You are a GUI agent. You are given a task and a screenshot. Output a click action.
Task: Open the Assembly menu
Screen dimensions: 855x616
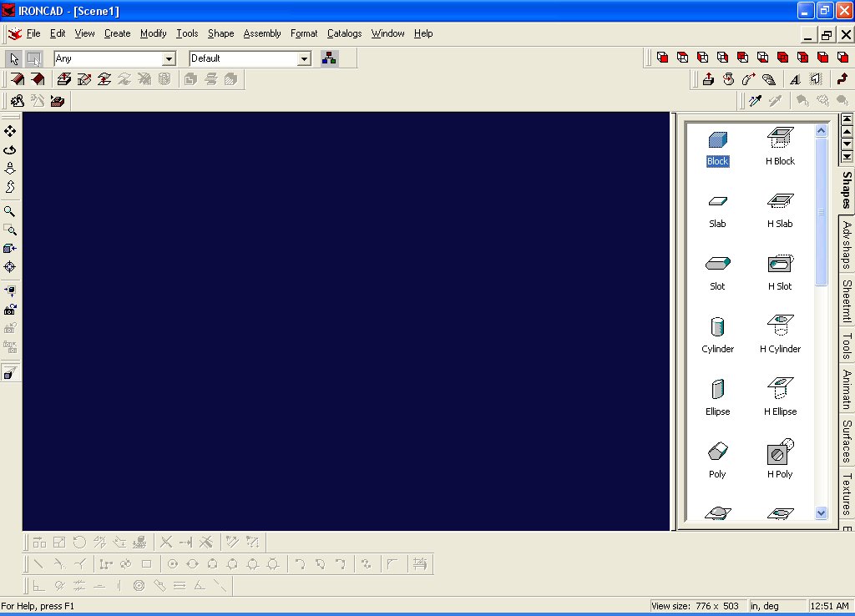click(262, 33)
